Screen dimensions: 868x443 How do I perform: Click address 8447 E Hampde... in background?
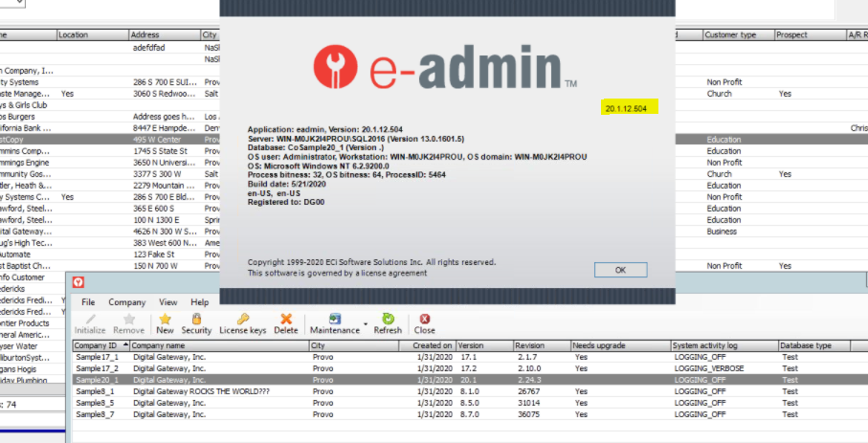pos(164,128)
